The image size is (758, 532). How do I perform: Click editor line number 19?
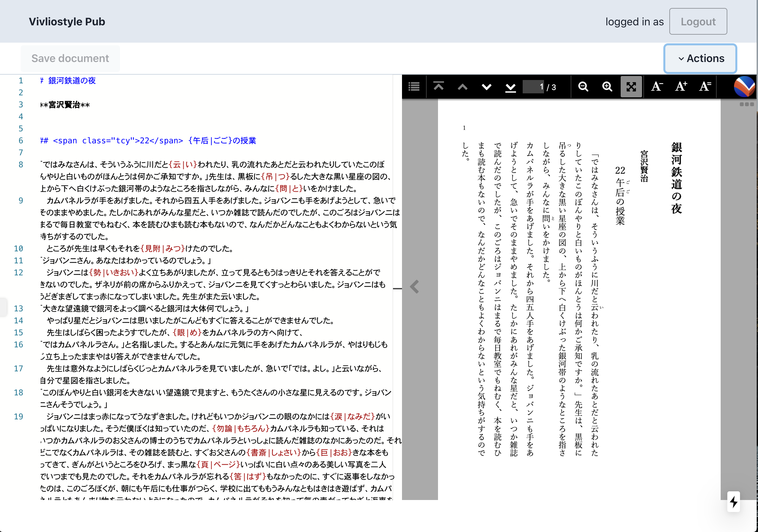pyautogui.click(x=18, y=416)
